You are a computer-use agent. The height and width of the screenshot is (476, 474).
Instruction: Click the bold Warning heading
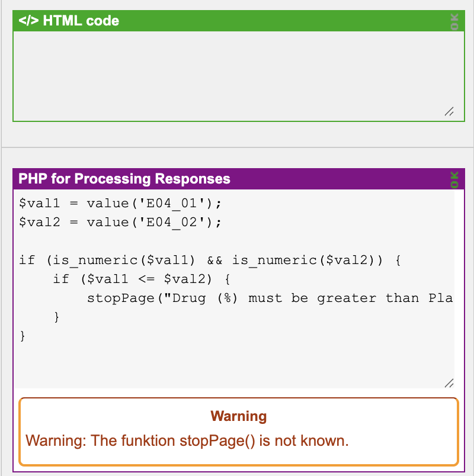click(239, 416)
